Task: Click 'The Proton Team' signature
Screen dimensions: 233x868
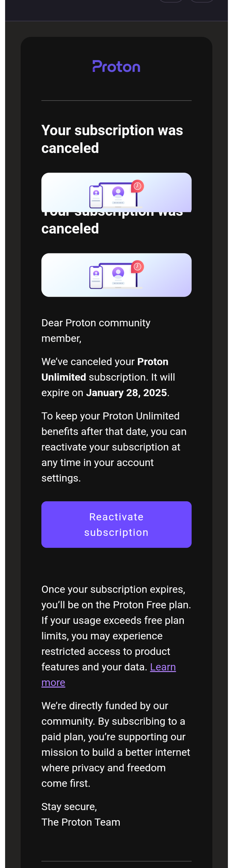Action: click(x=81, y=822)
